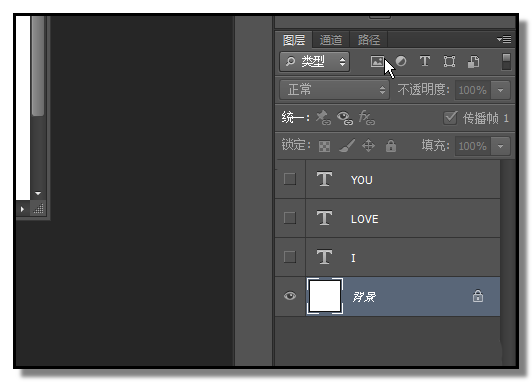Expand the 填充 fill arrow
This screenshot has height=382, width=532.
tap(500, 146)
